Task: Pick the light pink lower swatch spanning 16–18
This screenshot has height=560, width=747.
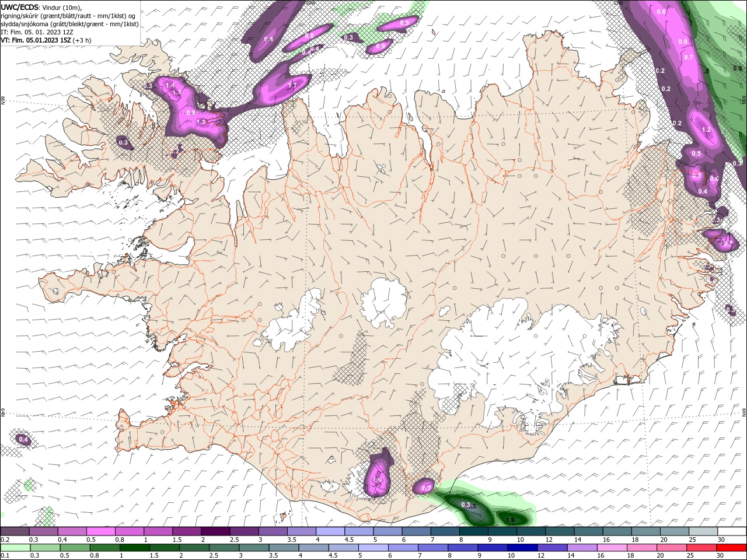Action: pyautogui.click(x=613, y=548)
